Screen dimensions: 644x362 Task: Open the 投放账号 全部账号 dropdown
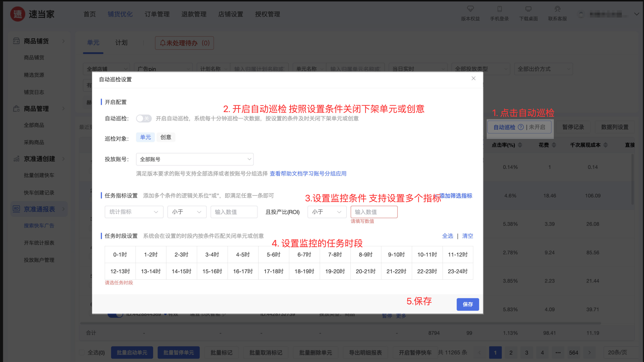195,159
